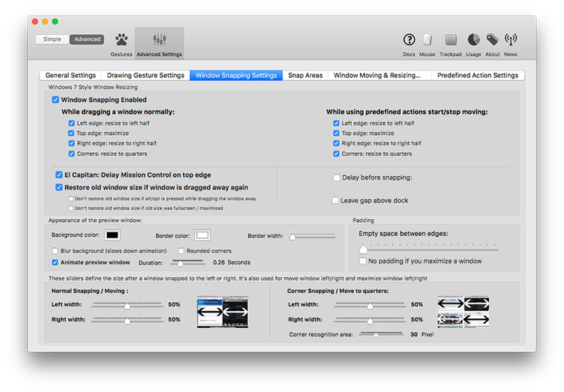This screenshot has width=564, height=392.
Task: Toggle the Rounded corners checkbox
Action: pos(182,251)
